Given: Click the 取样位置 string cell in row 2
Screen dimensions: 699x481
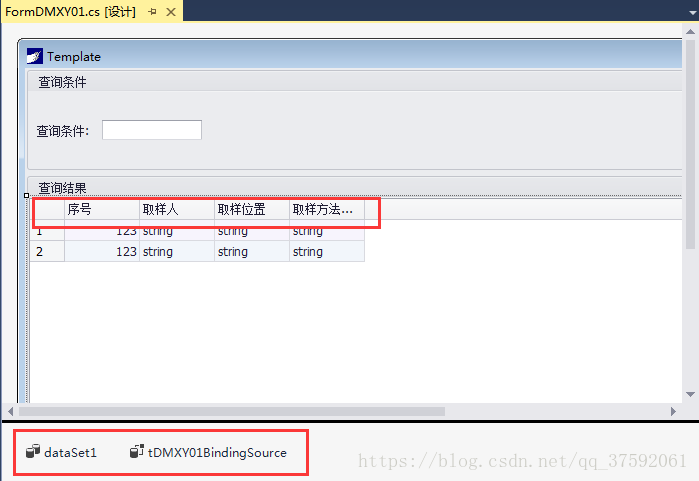Looking at the screenshot, I should click(x=252, y=251).
